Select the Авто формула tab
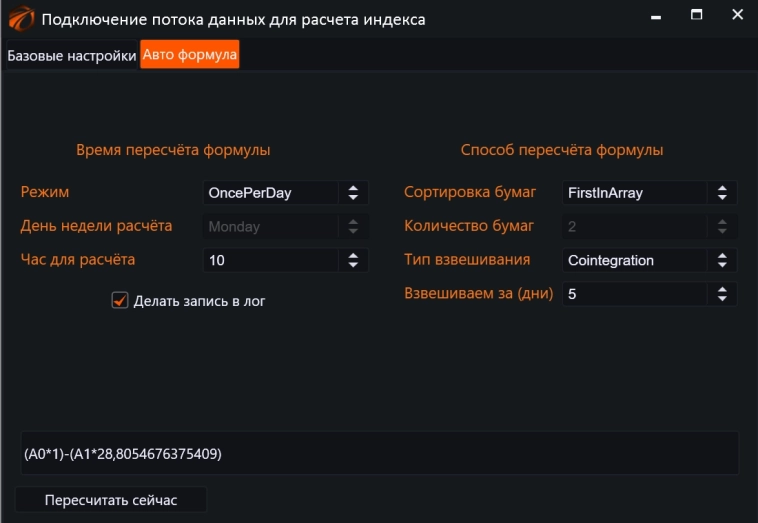The height and width of the screenshot is (523, 758). click(190, 56)
